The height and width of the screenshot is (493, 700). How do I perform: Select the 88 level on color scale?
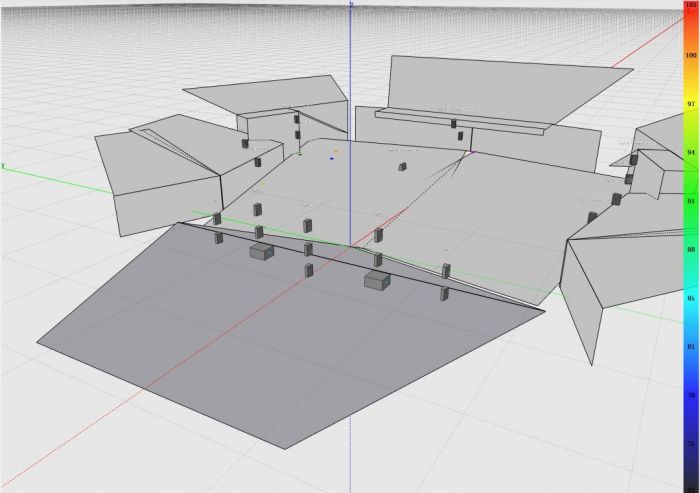pyautogui.click(x=690, y=249)
